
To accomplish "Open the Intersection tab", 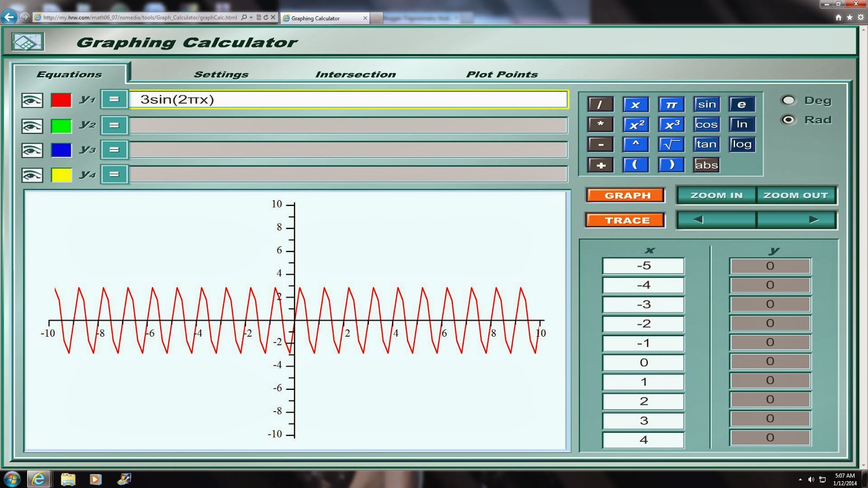I will click(356, 74).
